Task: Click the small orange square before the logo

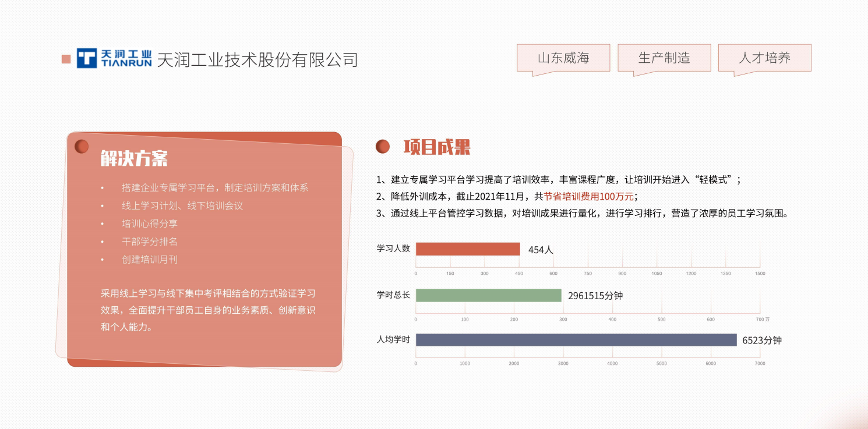Action: pos(66,59)
